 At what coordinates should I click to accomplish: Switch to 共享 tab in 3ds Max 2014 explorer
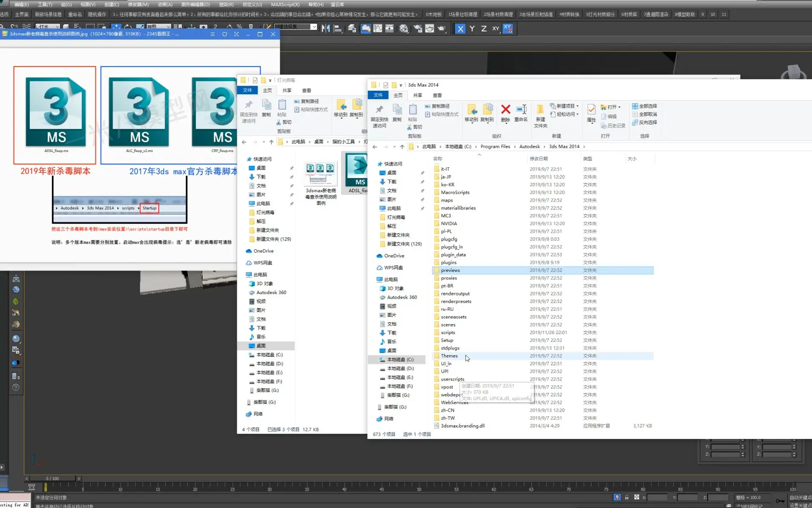click(418, 95)
